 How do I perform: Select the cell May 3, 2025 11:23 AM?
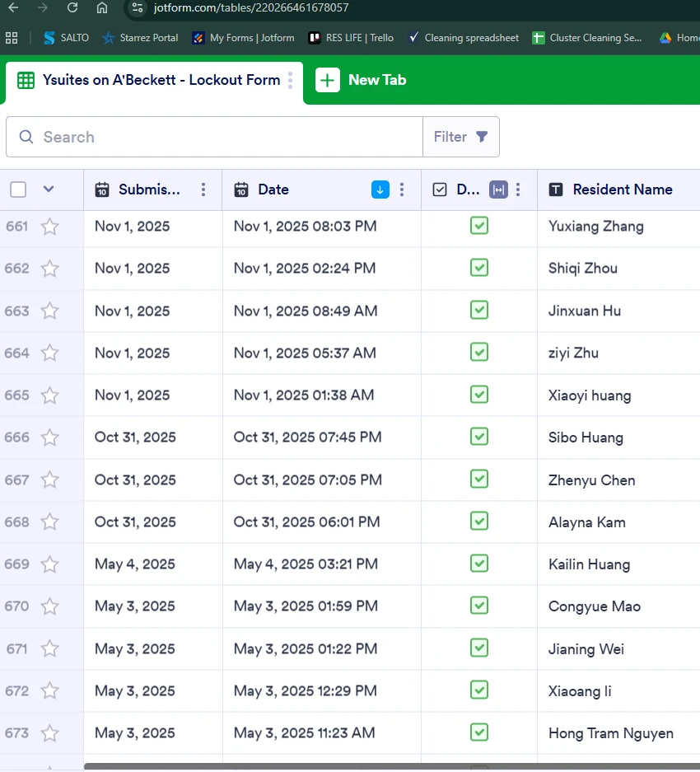tap(321, 733)
